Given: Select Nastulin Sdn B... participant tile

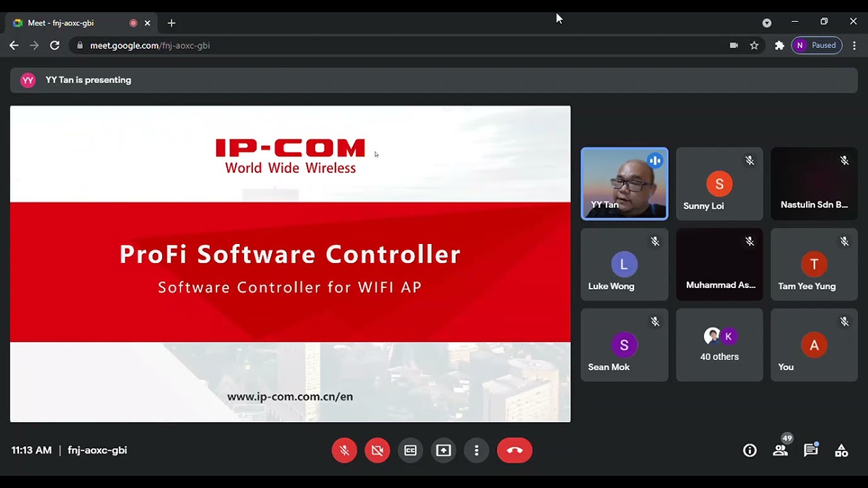Looking at the screenshot, I should [x=814, y=184].
